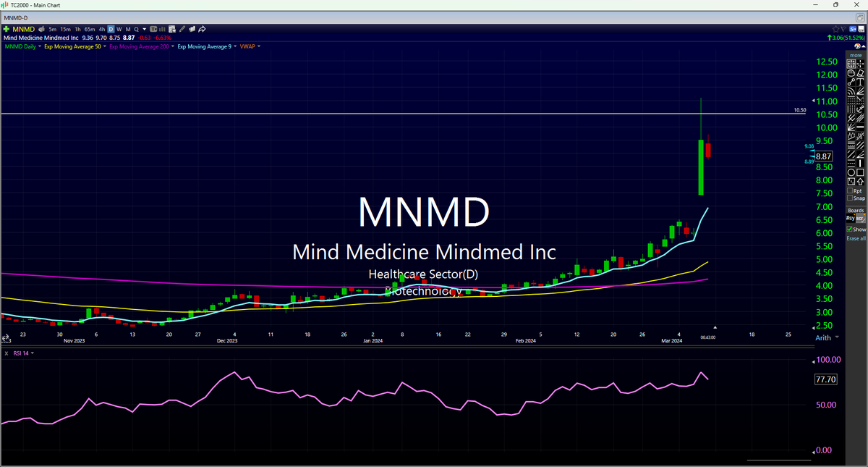Select the rectangle shape tool

pyautogui.click(x=860, y=172)
